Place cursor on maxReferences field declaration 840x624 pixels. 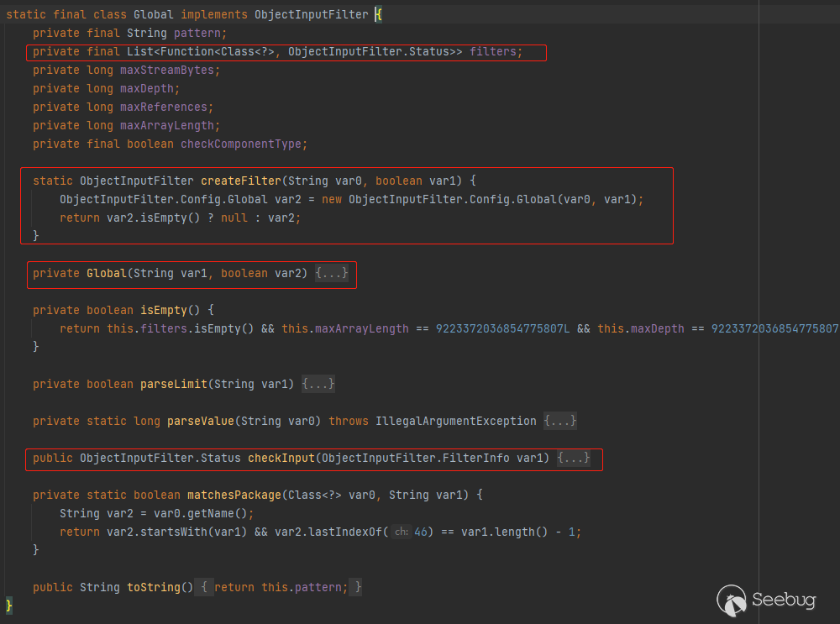click(x=163, y=107)
